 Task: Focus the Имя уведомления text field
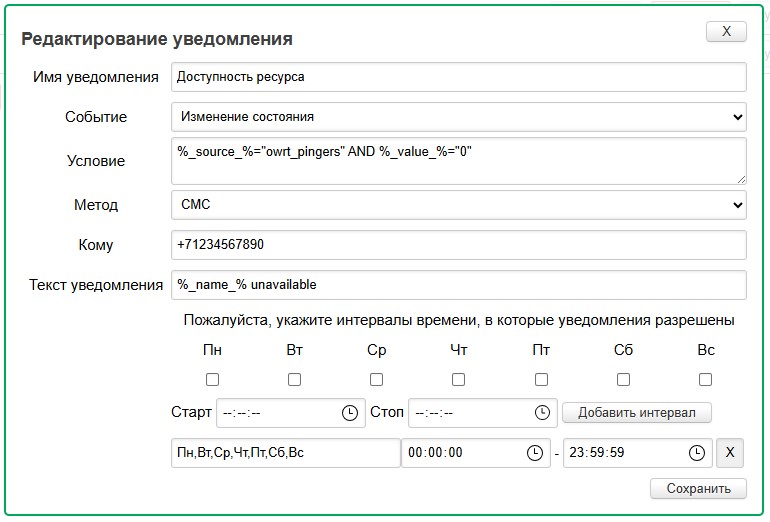coord(458,77)
